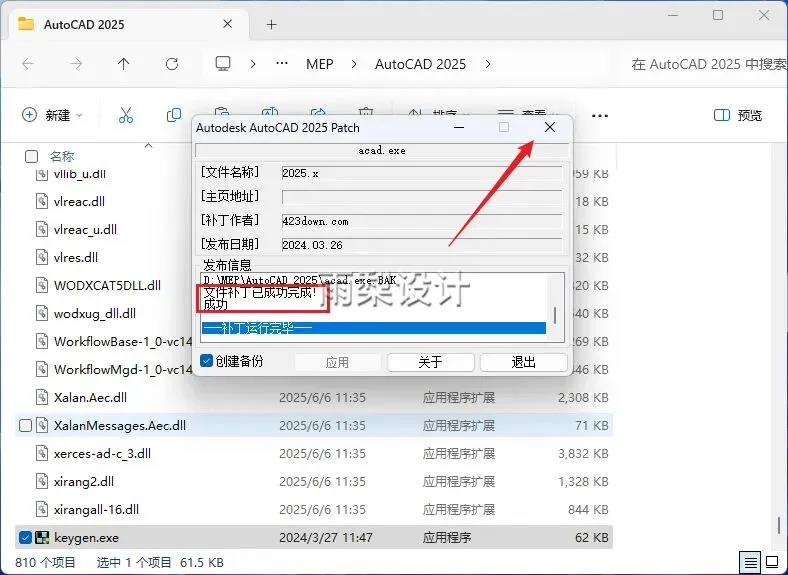Select file Xalan.Aec.dll
The width and height of the screenshot is (788, 575).
(x=90, y=398)
